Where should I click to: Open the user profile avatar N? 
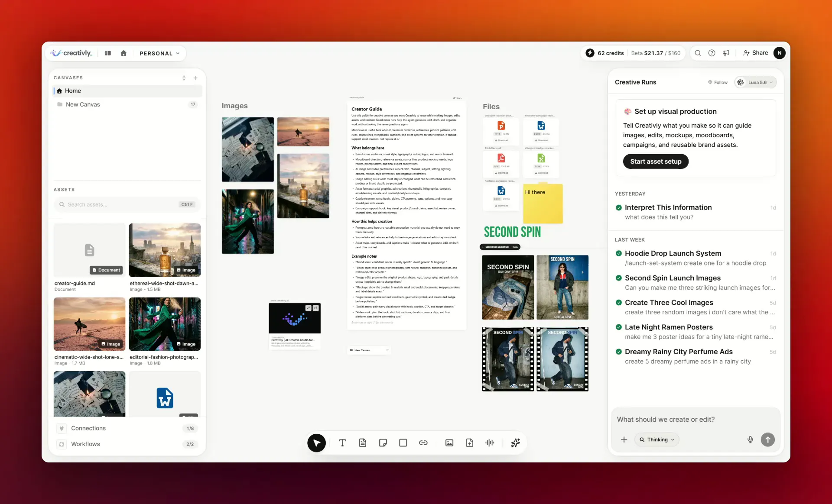pos(779,53)
